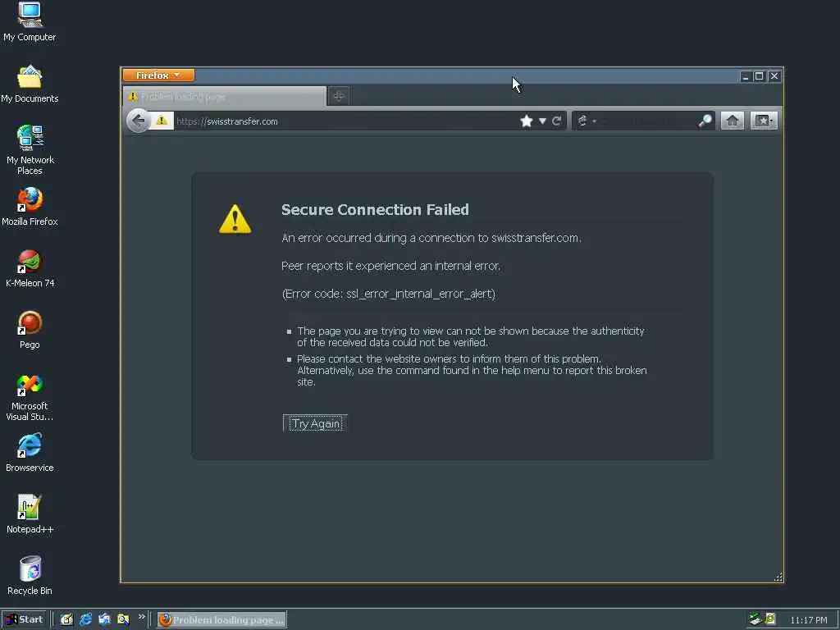Image resolution: width=840 pixels, height=630 pixels.
Task: Reload the page with the refresh icon
Action: (557, 121)
